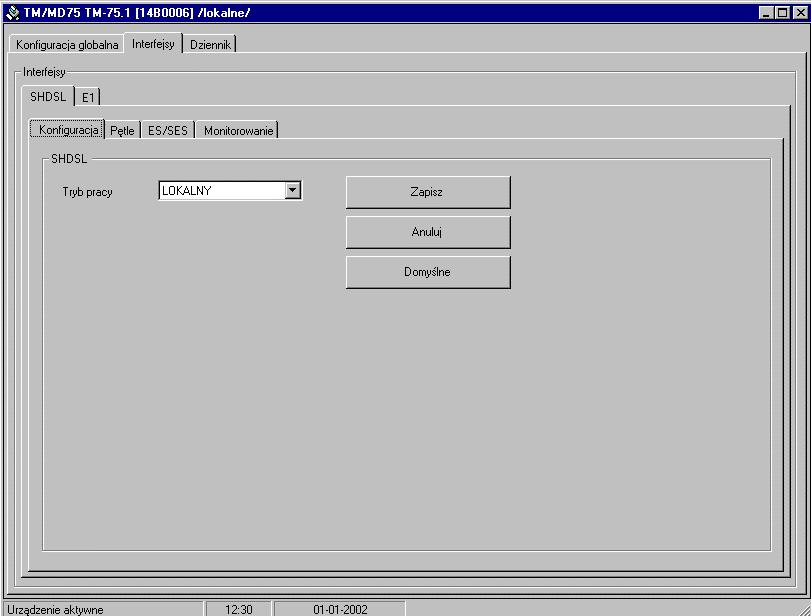
Task: Click the 01-01-2002 date in the status bar
Action: pos(340,609)
